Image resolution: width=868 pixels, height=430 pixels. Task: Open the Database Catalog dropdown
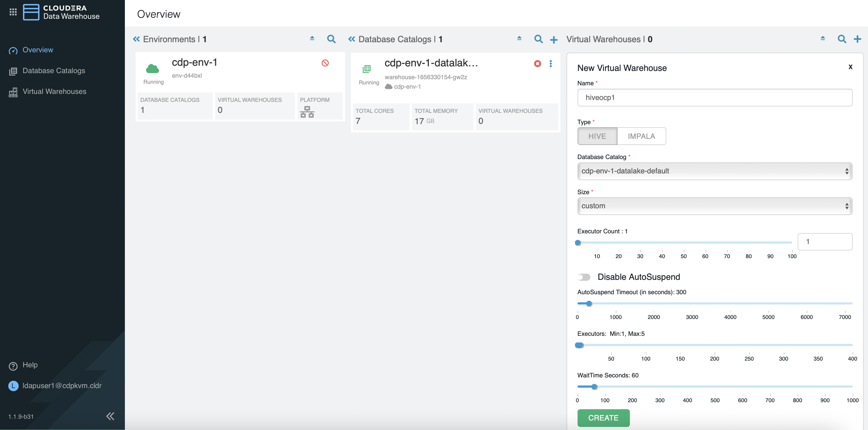(x=714, y=171)
